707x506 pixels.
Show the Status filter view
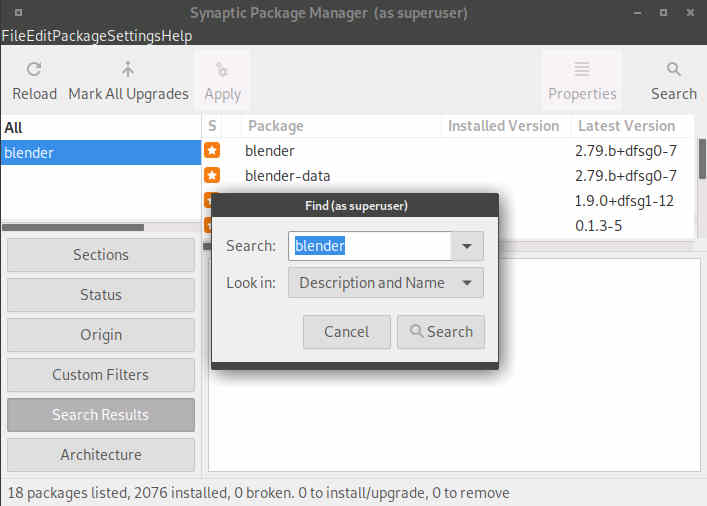[101, 295]
